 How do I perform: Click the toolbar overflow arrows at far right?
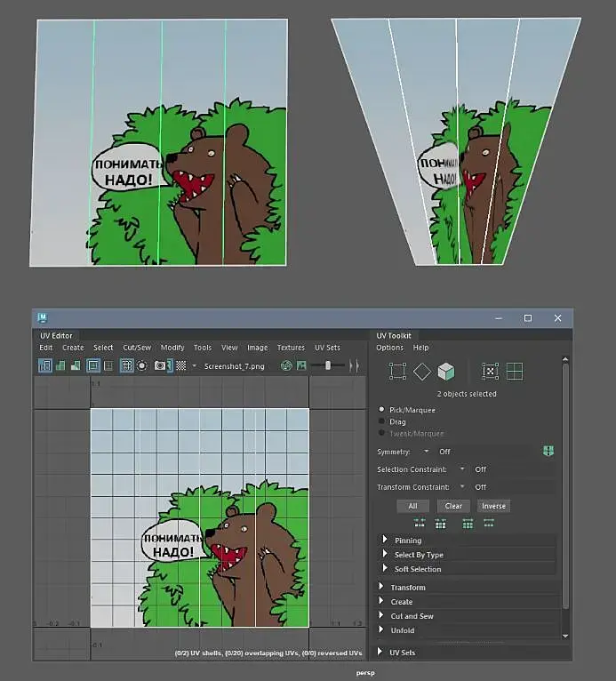[355, 365]
